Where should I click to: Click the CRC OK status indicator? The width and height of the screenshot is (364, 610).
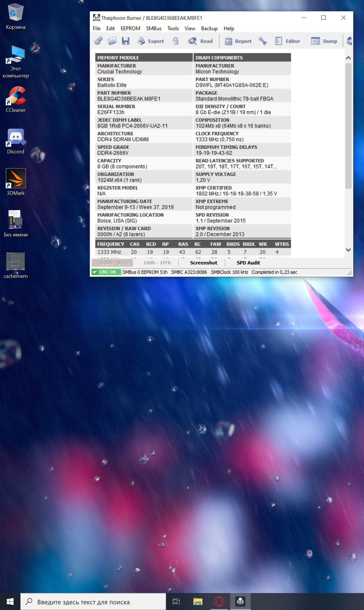point(106,272)
